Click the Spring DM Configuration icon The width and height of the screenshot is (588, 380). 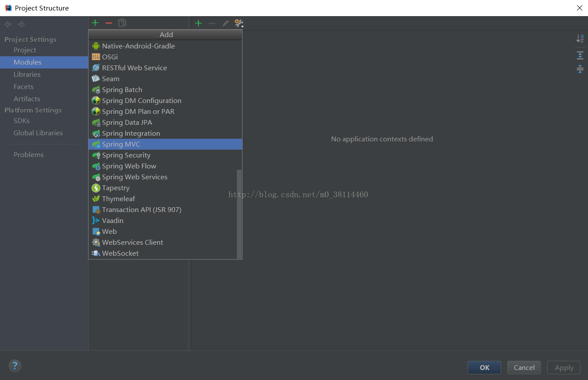click(x=96, y=100)
